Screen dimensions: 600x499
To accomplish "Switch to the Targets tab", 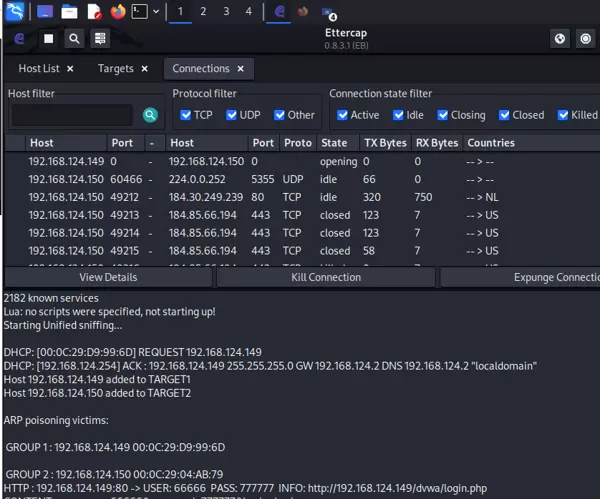I will 115,69.
